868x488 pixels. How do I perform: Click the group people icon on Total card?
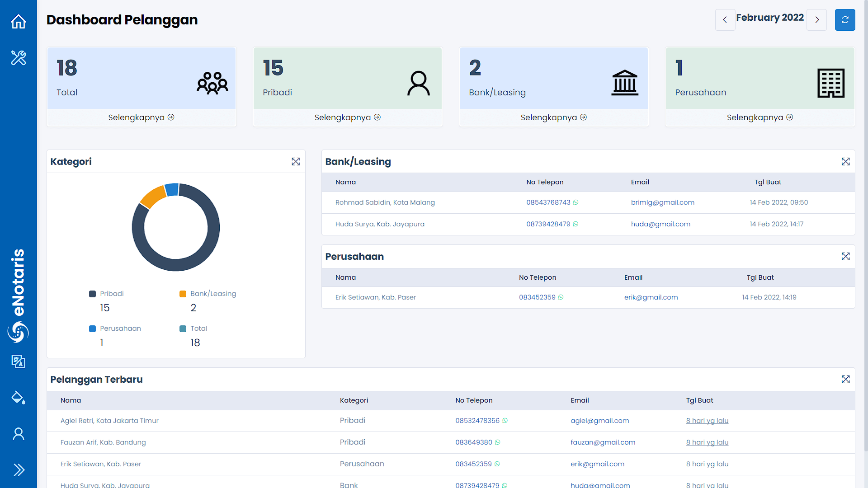click(x=212, y=83)
